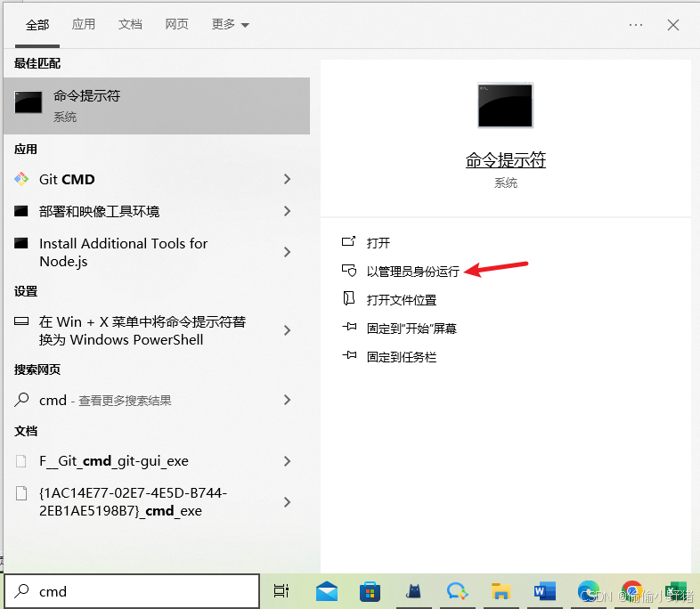Switch to the 网页 tab
This screenshot has width=700, height=609.
pyautogui.click(x=177, y=24)
